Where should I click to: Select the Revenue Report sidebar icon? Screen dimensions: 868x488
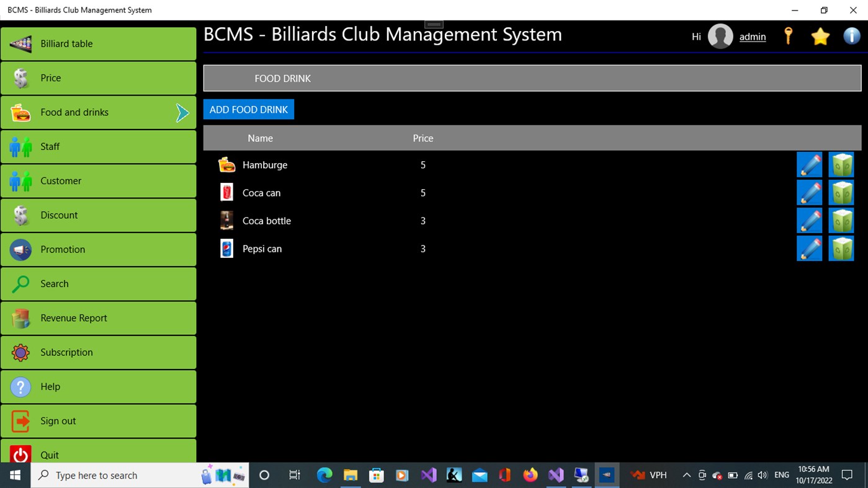20,317
